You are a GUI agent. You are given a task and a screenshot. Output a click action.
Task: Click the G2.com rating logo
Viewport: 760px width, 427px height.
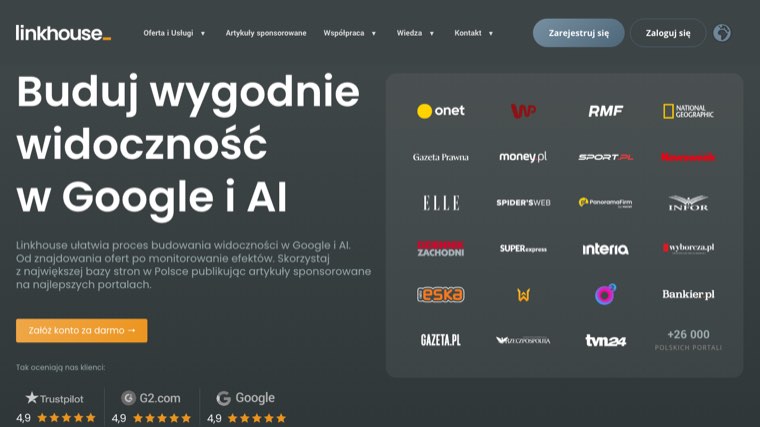151,398
